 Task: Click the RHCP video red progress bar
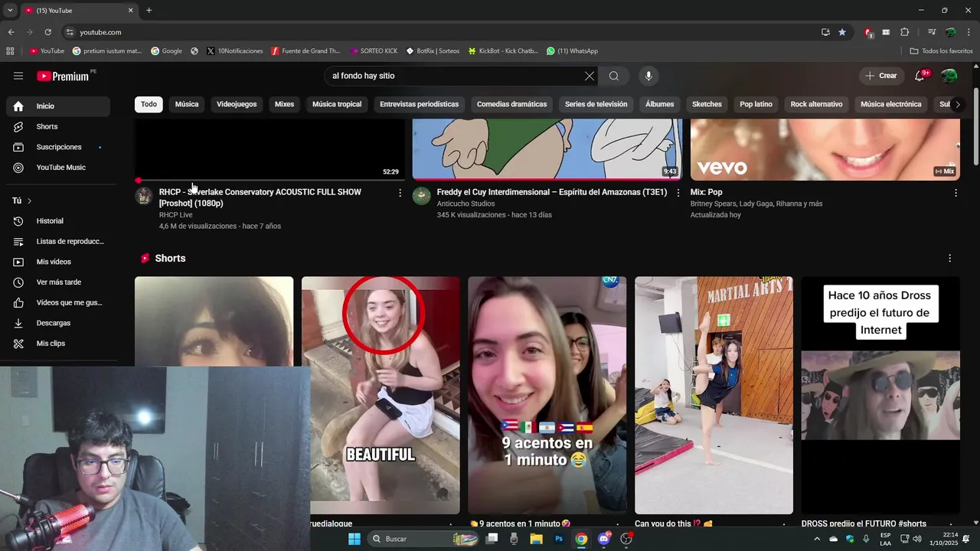pyautogui.click(x=269, y=181)
